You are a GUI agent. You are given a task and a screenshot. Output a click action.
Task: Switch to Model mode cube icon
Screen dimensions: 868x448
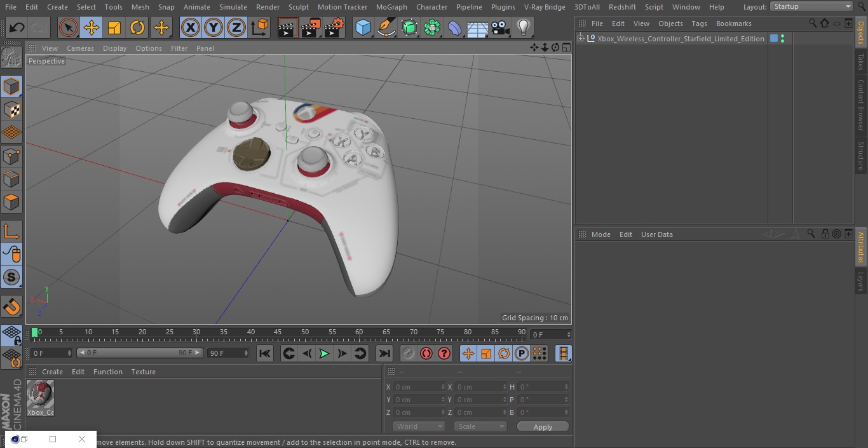pos(11,87)
